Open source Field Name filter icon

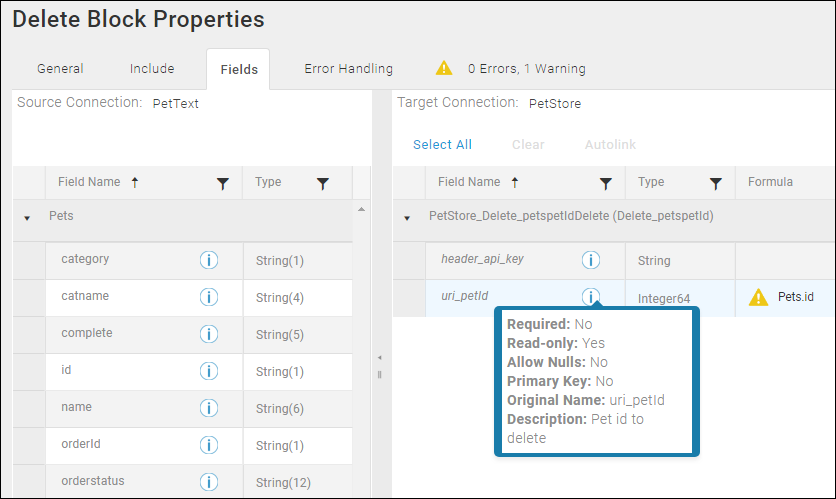tap(223, 184)
